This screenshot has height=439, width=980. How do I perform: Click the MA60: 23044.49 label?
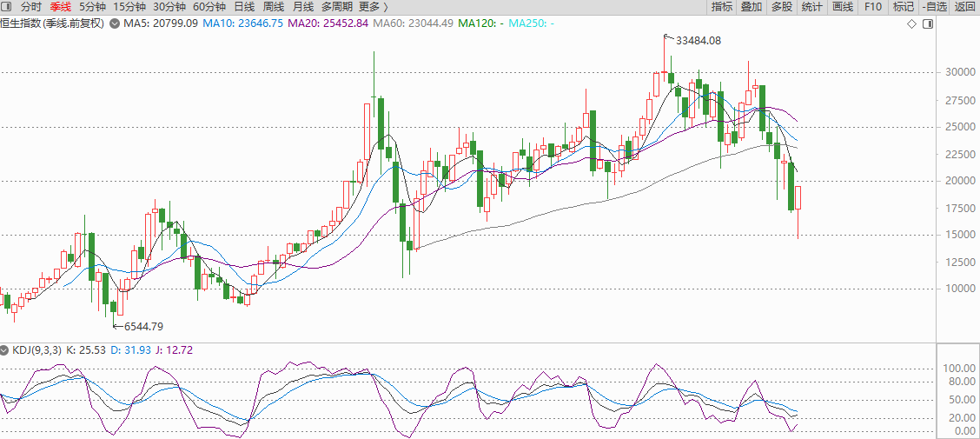click(413, 23)
